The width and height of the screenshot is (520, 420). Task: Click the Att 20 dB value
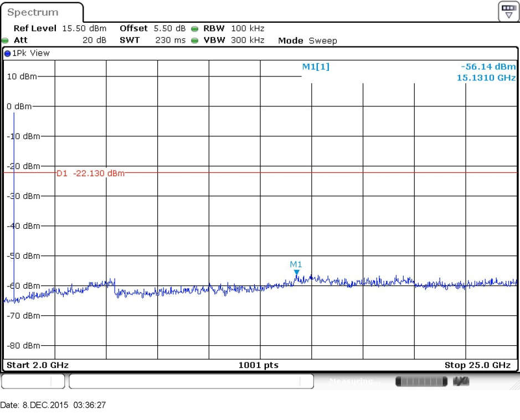pyautogui.click(x=94, y=40)
